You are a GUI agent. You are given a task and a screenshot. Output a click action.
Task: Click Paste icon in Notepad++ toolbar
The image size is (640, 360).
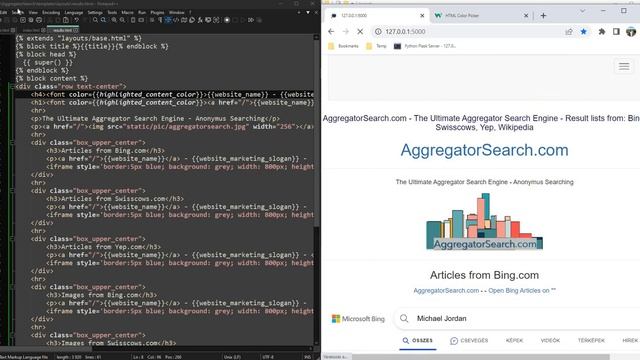click(66, 20)
